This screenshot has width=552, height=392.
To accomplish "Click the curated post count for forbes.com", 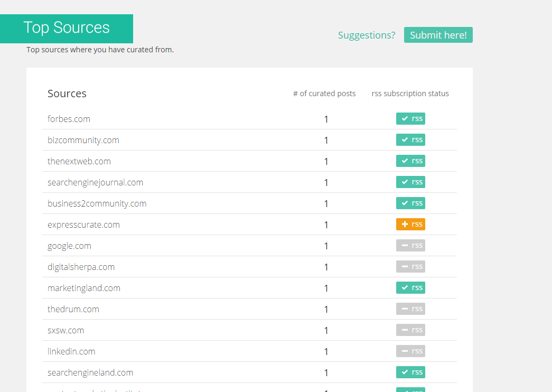I will 326,119.
